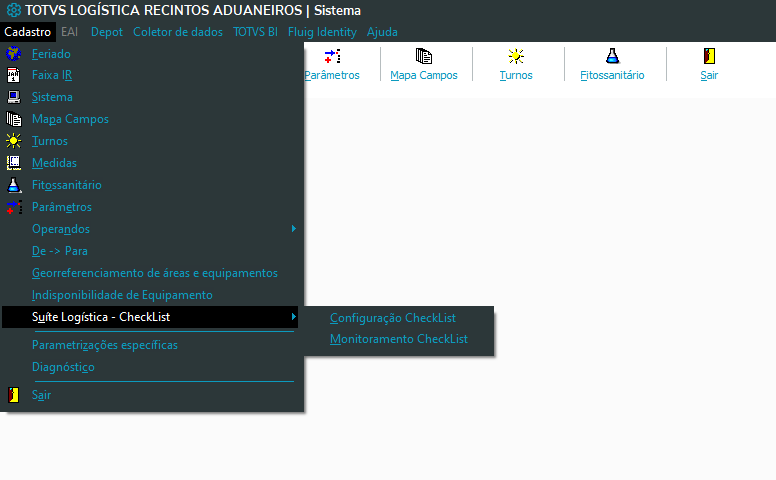
Task: Open Monitoramento CheckList submenu item
Action: pyautogui.click(x=399, y=339)
